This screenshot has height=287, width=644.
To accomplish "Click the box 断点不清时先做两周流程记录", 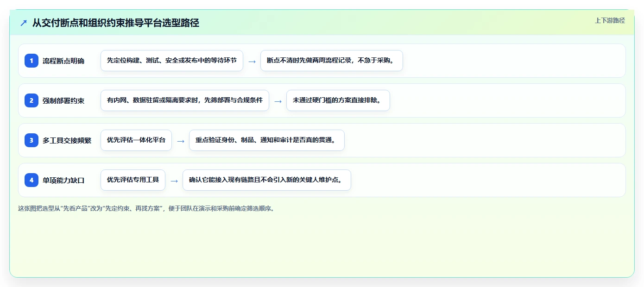I will [332, 61].
